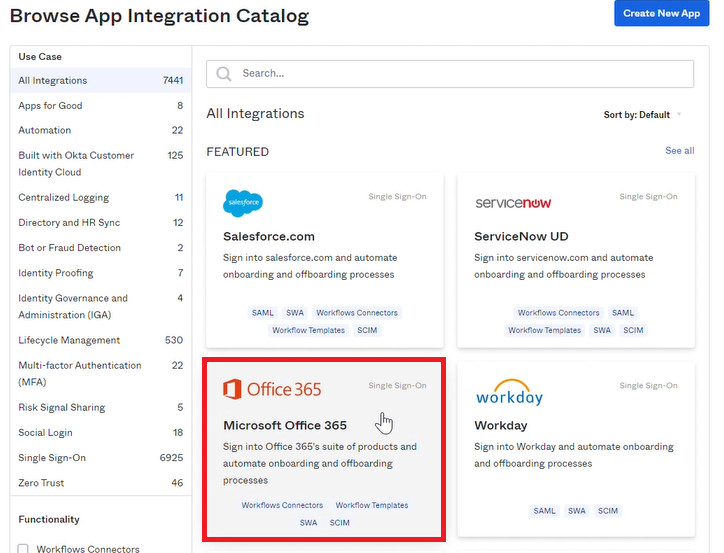Screen dimensions: 724x553
Task: Click Workflow Templates tag on Salesforce.com card
Action: (308, 330)
